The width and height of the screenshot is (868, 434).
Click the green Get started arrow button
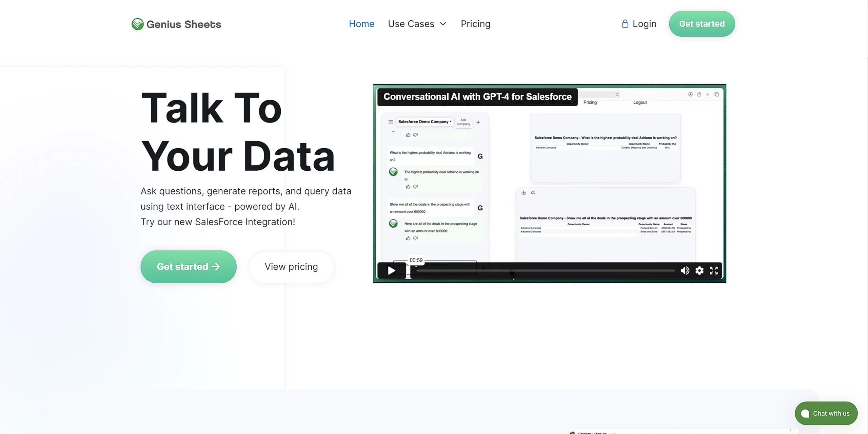click(x=188, y=267)
